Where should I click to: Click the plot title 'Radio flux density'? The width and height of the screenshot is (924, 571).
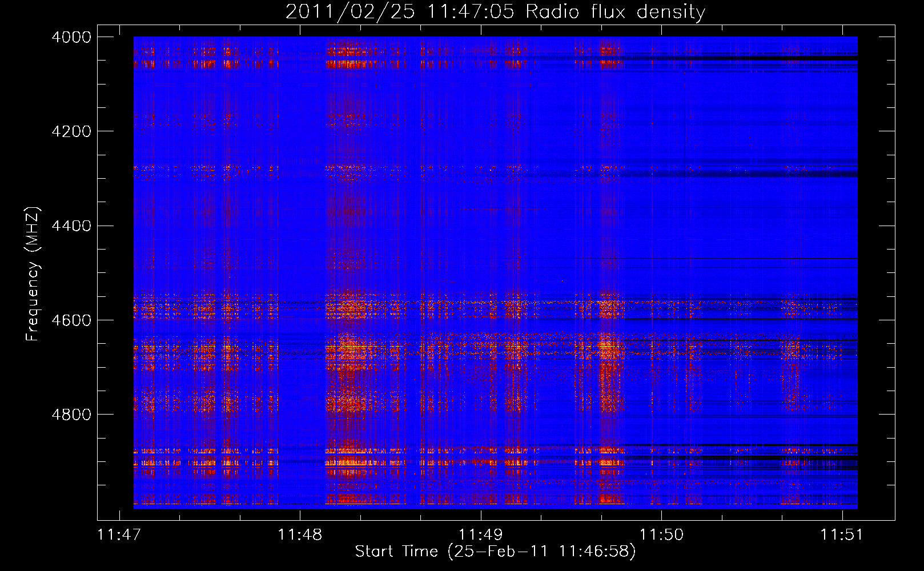pyautogui.click(x=615, y=11)
